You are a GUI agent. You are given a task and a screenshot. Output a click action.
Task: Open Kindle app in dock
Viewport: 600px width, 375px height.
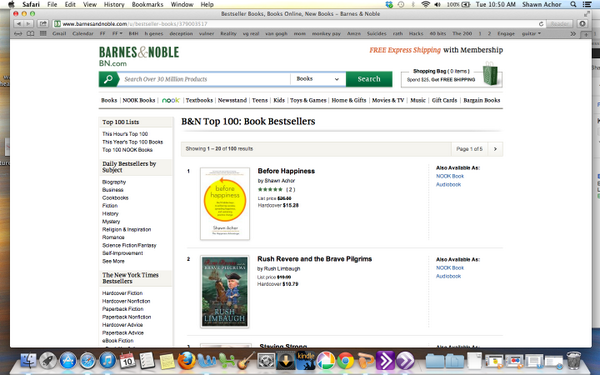coord(305,360)
